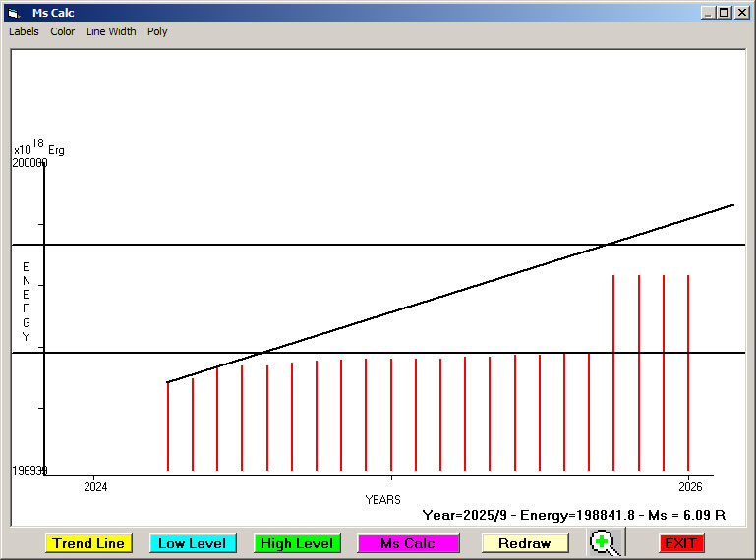756x560 pixels.
Task: Open the Poly menu
Action: 157,31
